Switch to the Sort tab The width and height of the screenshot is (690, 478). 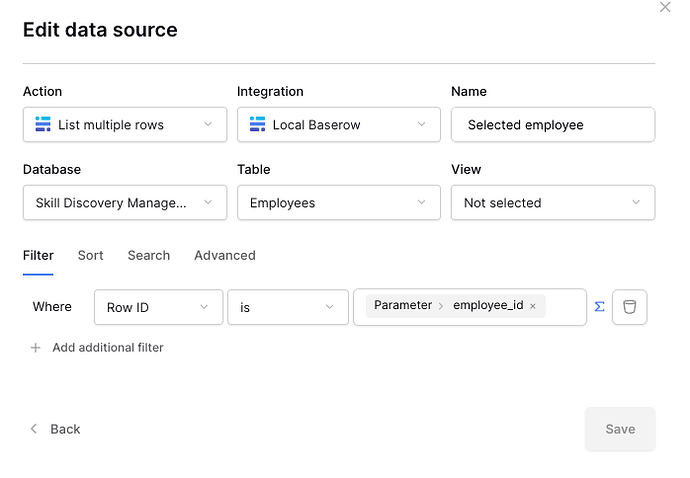(x=91, y=255)
